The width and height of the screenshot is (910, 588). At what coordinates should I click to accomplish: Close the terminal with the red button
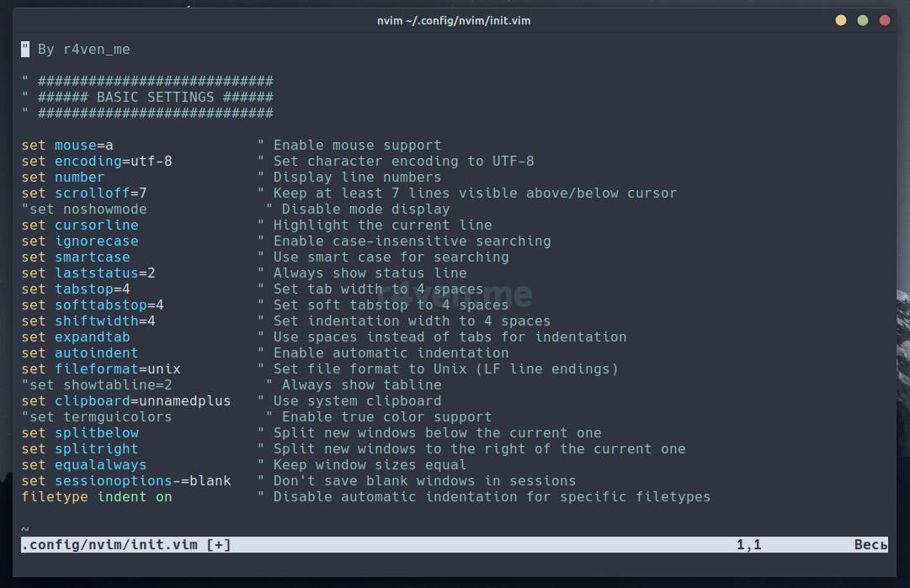point(885,20)
